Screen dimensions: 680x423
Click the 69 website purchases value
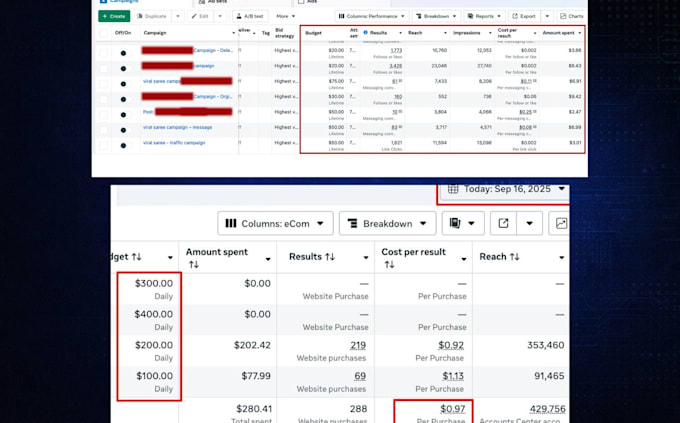pyautogui.click(x=360, y=376)
